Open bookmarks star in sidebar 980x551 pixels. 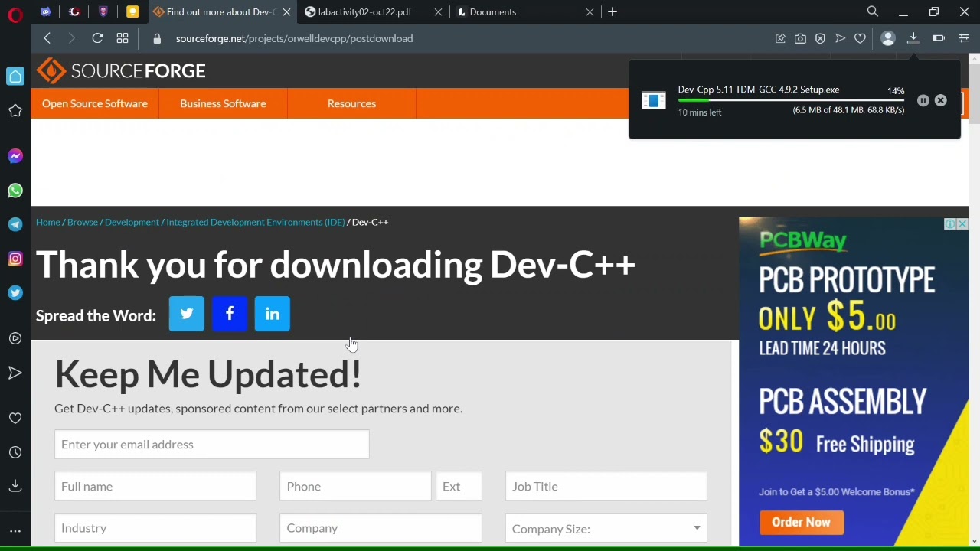point(15,111)
